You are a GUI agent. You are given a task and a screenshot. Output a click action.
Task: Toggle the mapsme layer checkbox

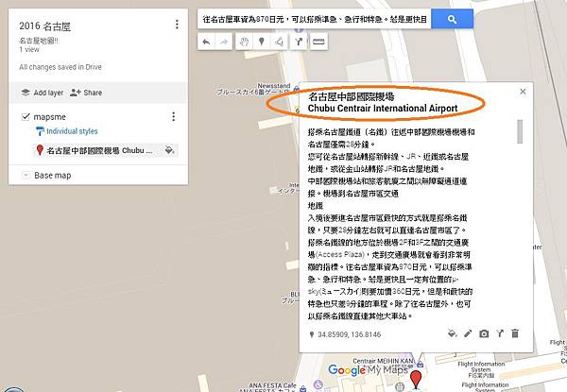tap(26, 117)
